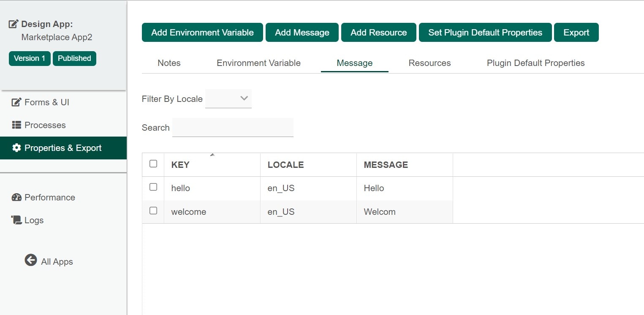This screenshot has width=644, height=315.
Task: Click the Set Plugin Default Properties button
Action: [x=485, y=33]
